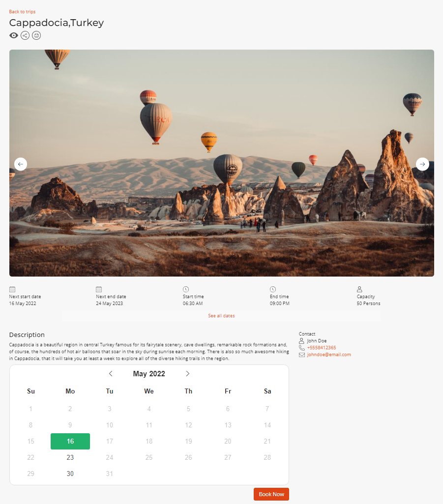Go to next month after May 2022
The width and height of the screenshot is (443, 504).
187,373
